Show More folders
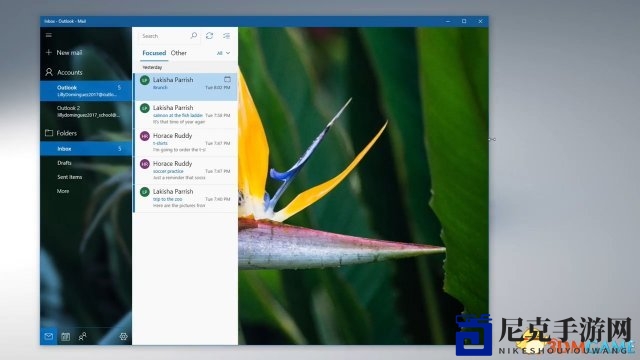 pyautogui.click(x=63, y=191)
